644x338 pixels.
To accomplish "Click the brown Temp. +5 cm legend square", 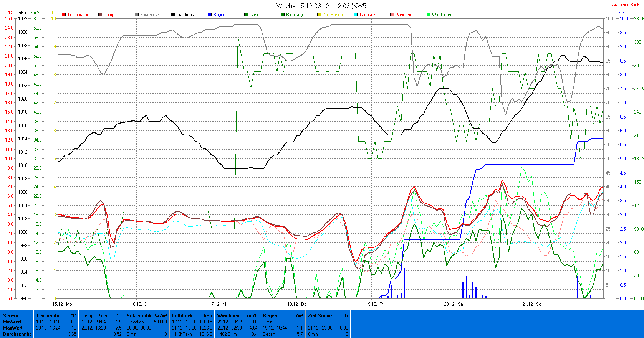I will coord(100,15).
